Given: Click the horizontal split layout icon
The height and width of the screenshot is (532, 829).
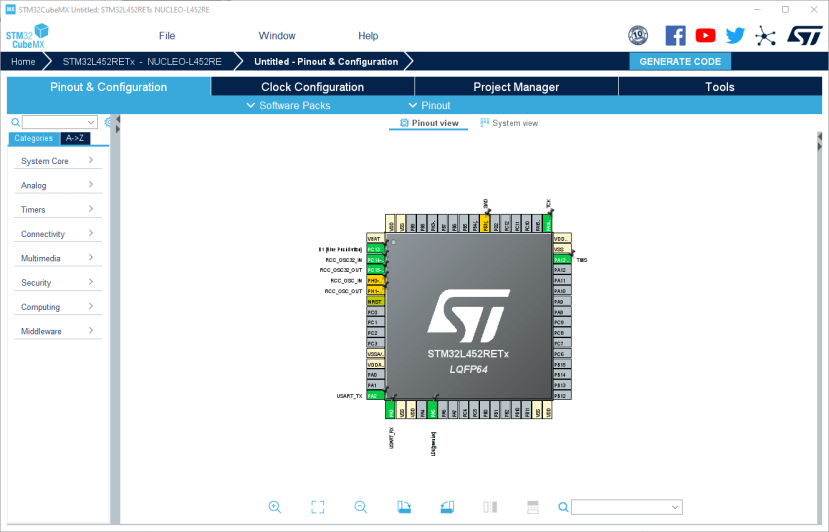Looking at the screenshot, I should pyautogui.click(x=533, y=507).
